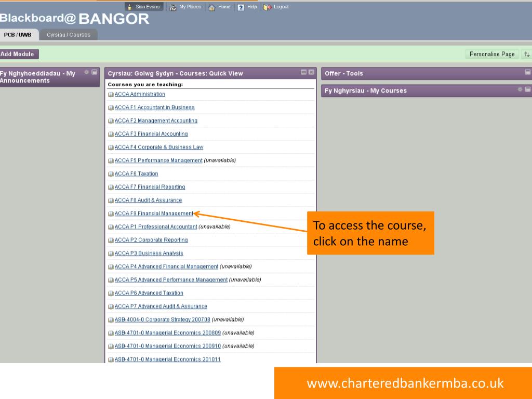Minimize the Courses Quick View module
The height and width of the screenshot is (399, 532).
pyautogui.click(x=303, y=72)
